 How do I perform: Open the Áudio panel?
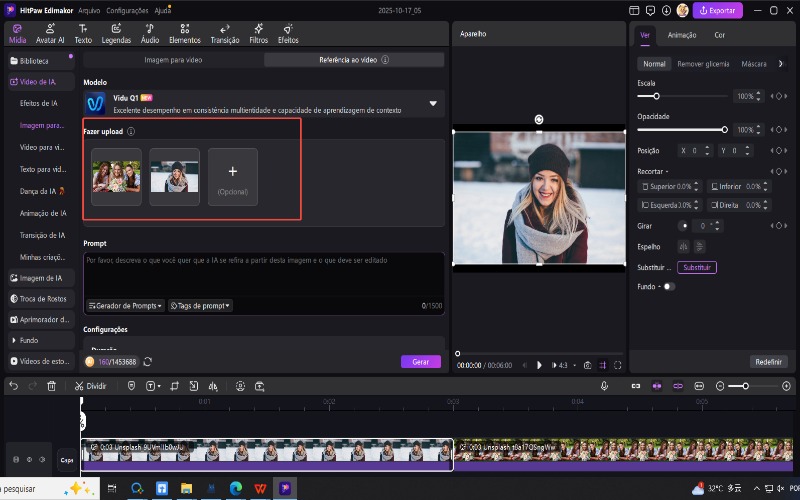pos(150,34)
